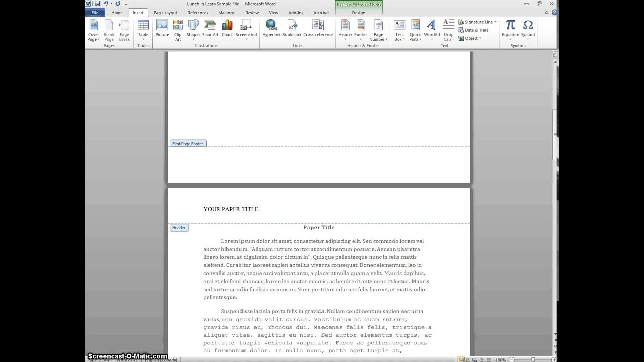Insert an Equation
Screen dimensions: 644x362
[x=510, y=30]
